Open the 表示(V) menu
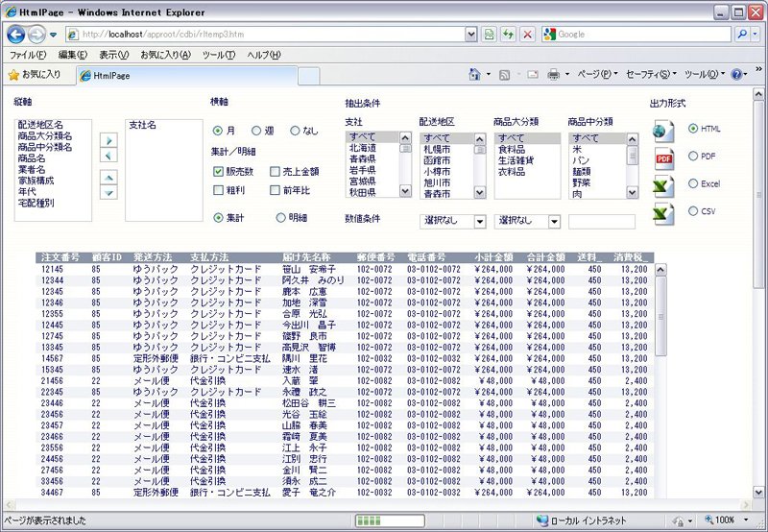 point(113,55)
